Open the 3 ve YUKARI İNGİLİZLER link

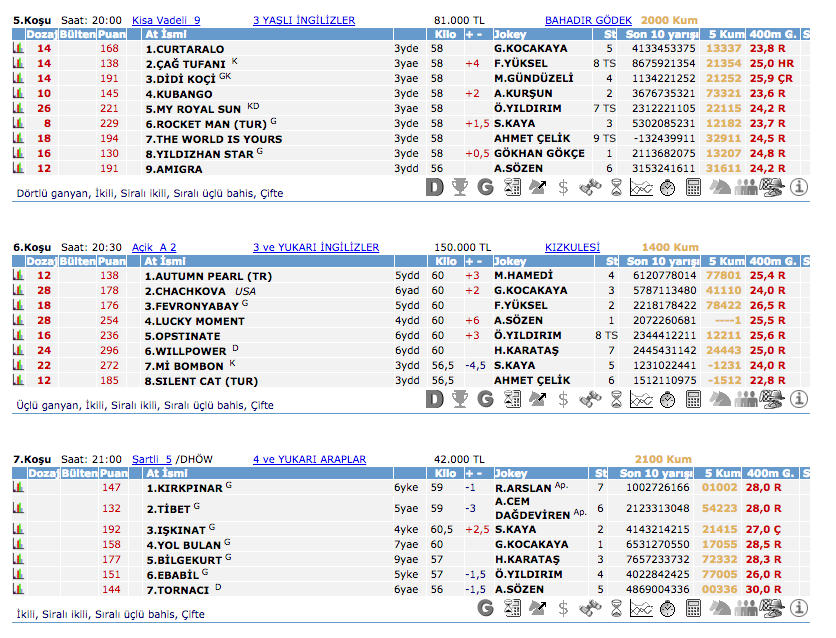click(x=316, y=247)
